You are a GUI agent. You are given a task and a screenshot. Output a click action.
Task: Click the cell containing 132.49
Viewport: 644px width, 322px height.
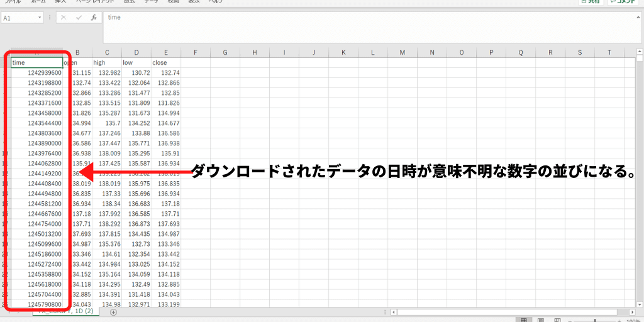click(136, 284)
